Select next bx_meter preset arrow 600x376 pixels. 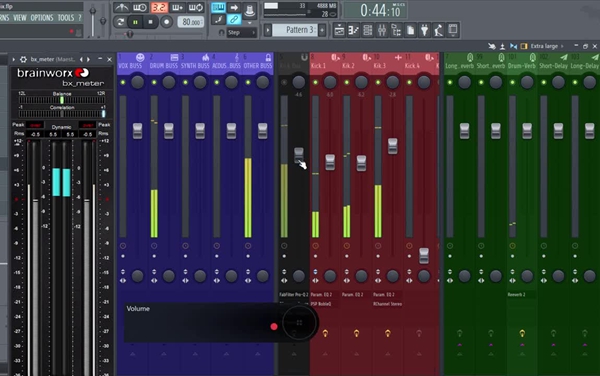[x=88, y=59]
